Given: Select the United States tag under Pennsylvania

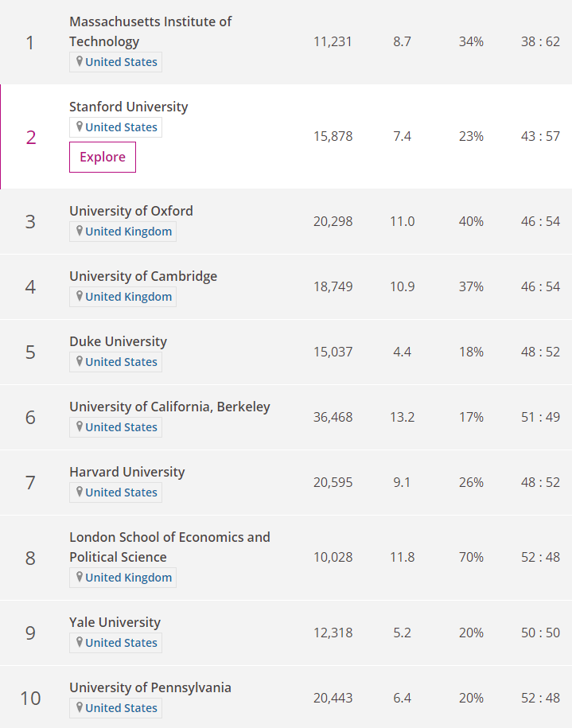Looking at the screenshot, I should point(121,708).
